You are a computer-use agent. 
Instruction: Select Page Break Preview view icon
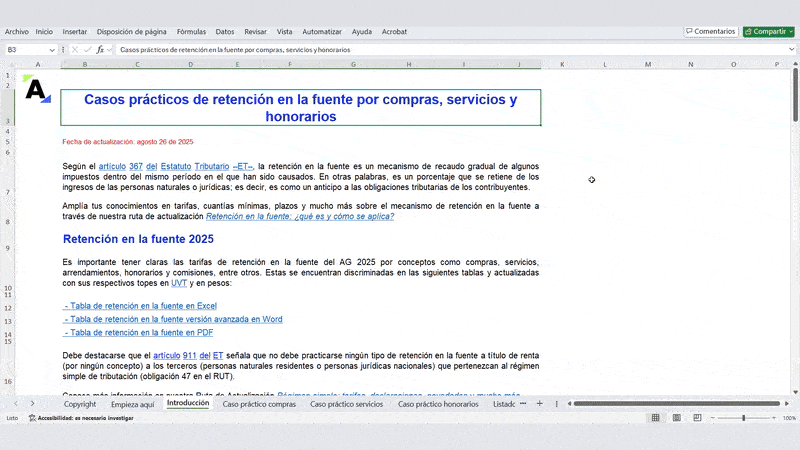pos(695,418)
